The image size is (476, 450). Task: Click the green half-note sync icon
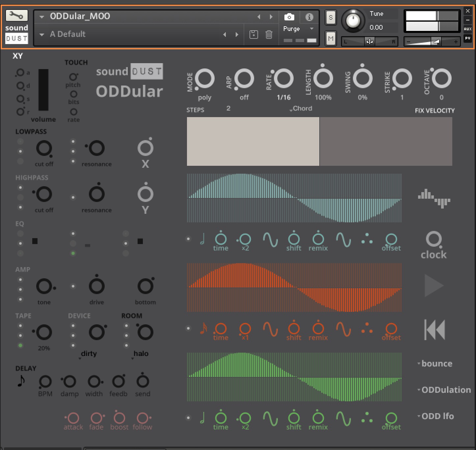coord(202,418)
